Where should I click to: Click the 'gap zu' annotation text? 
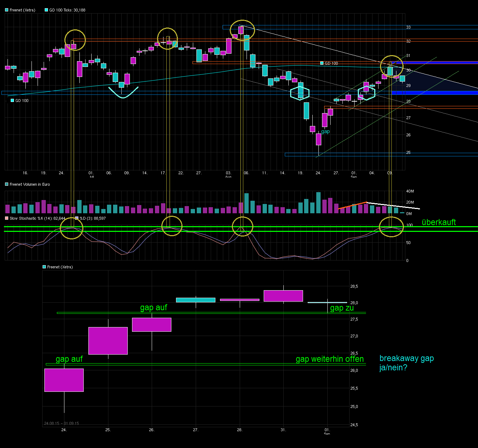342,308
